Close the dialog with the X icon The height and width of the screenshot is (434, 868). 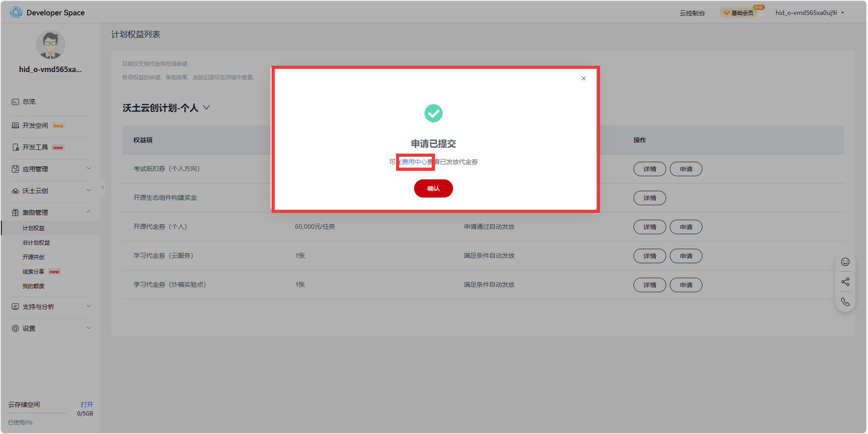tap(583, 78)
